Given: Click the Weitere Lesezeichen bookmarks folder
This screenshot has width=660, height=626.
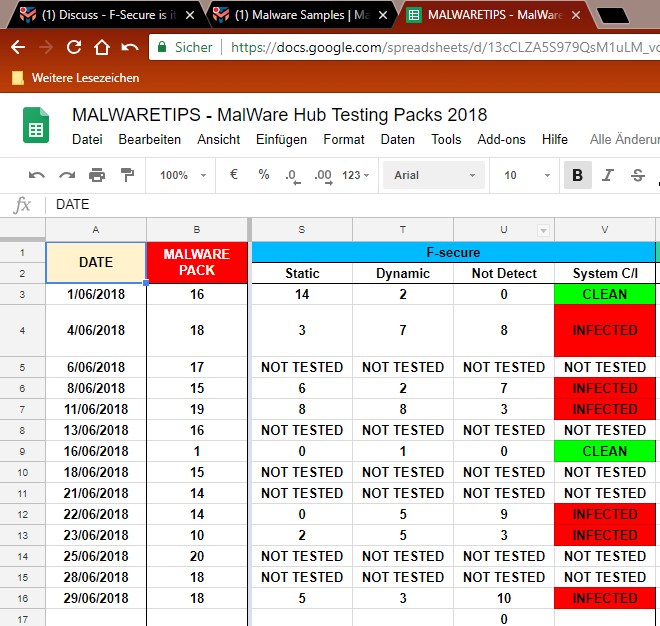Looking at the screenshot, I should pyautogui.click(x=75, y=78).
